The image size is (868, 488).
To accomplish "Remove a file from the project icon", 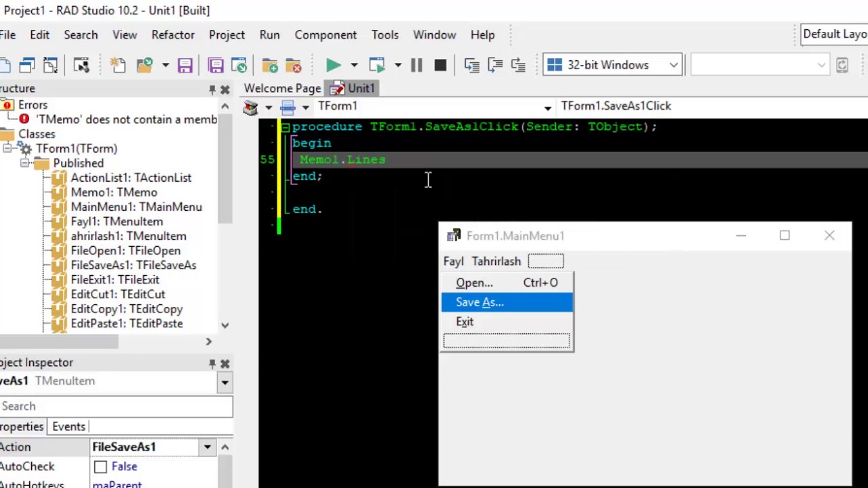I will 294,65.
